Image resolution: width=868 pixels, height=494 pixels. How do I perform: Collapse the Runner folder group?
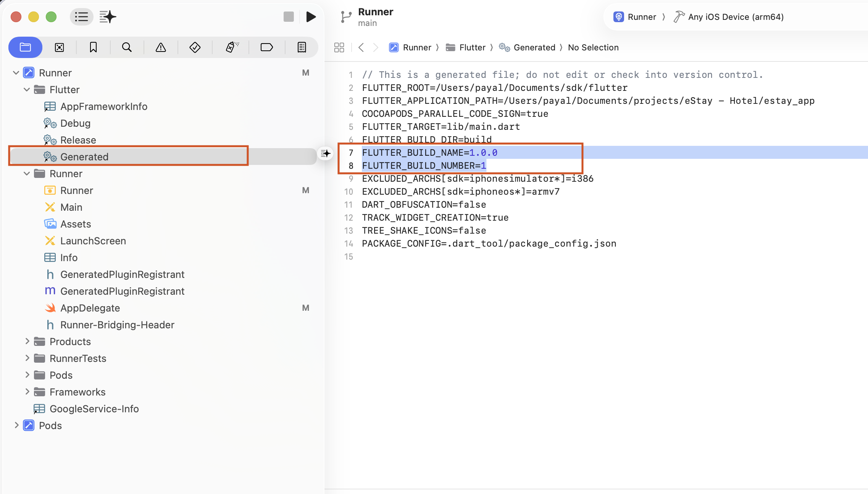click(x=27, y=173)
